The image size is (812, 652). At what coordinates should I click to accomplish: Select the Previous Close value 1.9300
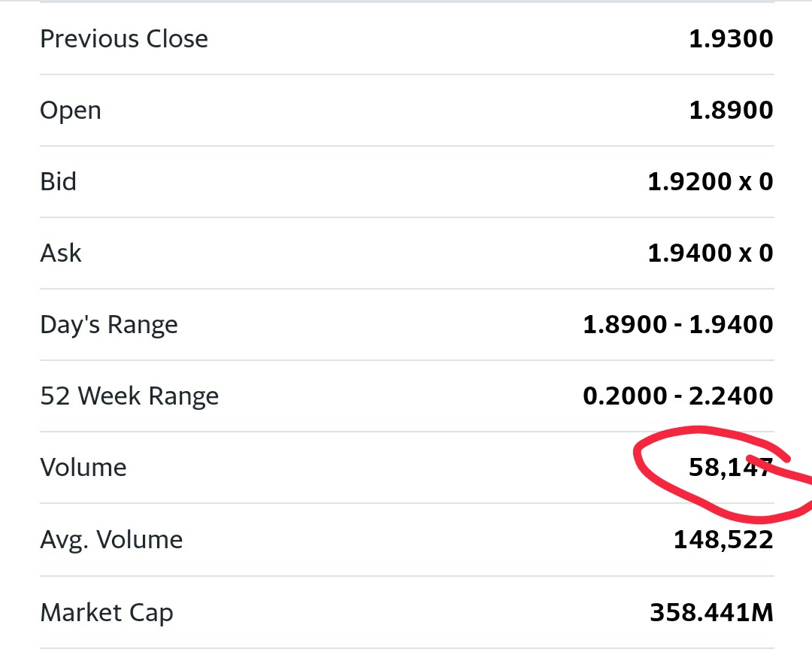[x=732, y=39]
